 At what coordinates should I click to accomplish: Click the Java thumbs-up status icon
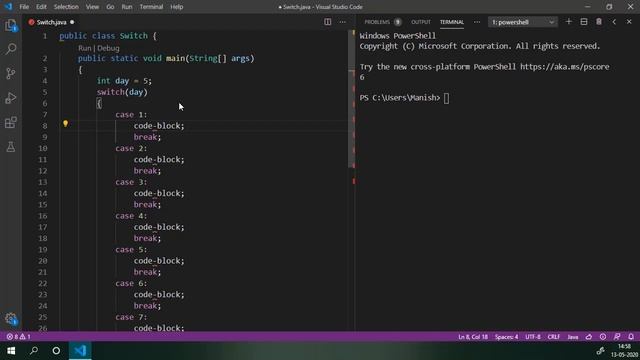pos(589,337)
